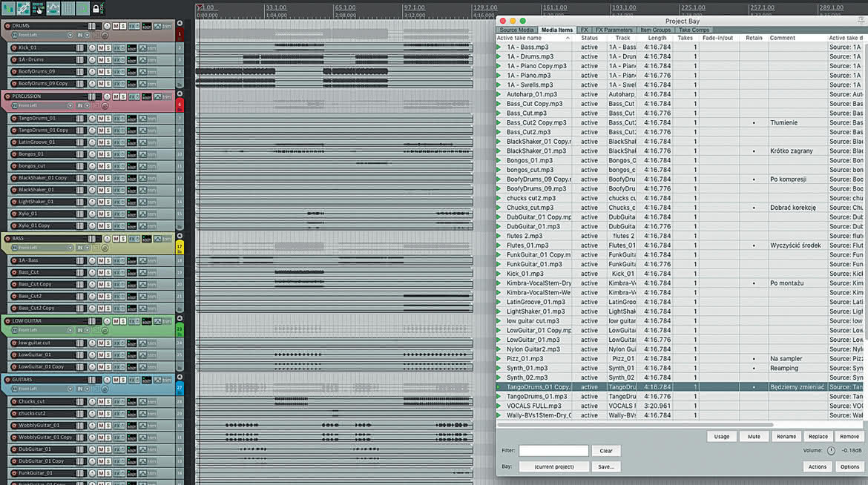The height and width of the screenshot is (485, 868).
Task: Toggle the item grouping toolbar icon with hand
Action: [38, 7]
